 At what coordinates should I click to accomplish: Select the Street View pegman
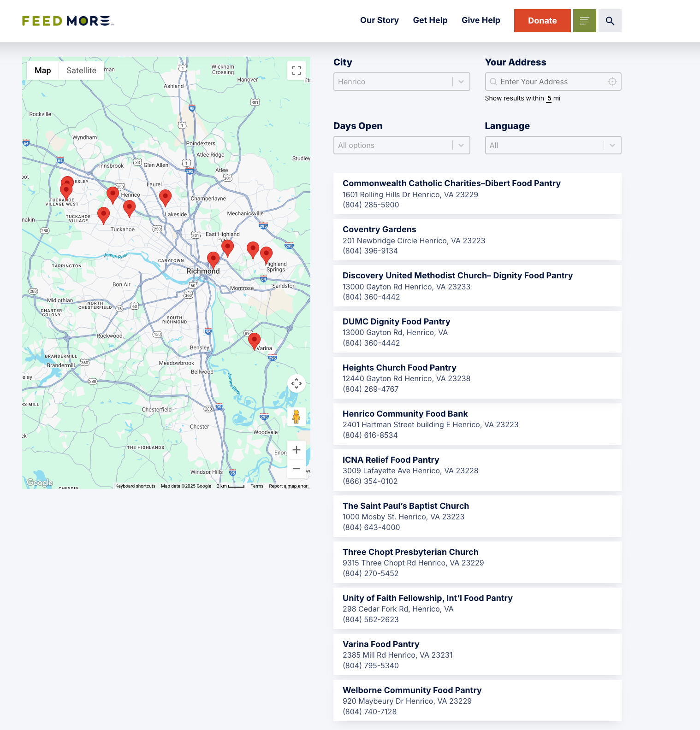pyautogui.click(x=297, y=417)
